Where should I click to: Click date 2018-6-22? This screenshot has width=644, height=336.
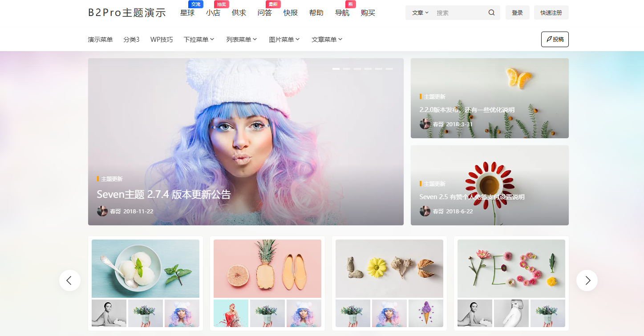pos(459,212)
